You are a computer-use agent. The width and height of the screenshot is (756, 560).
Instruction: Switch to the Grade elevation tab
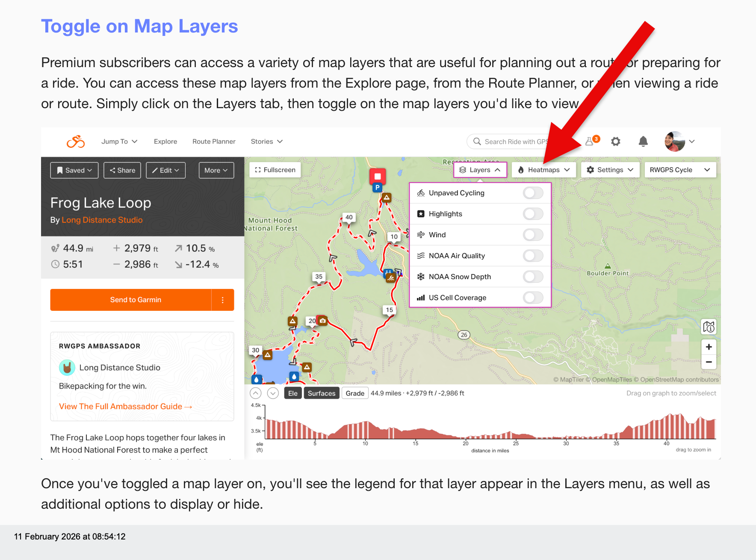point(355,393)
